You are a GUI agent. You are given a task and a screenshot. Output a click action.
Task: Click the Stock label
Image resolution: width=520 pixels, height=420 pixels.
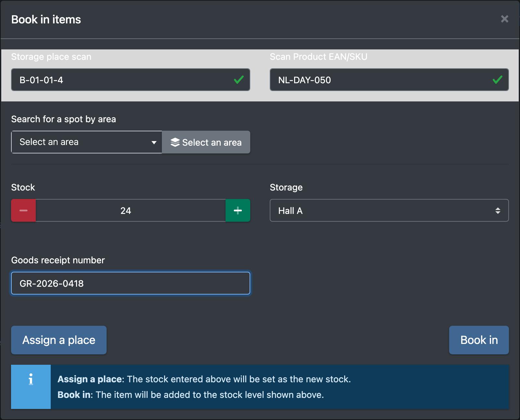23,188
